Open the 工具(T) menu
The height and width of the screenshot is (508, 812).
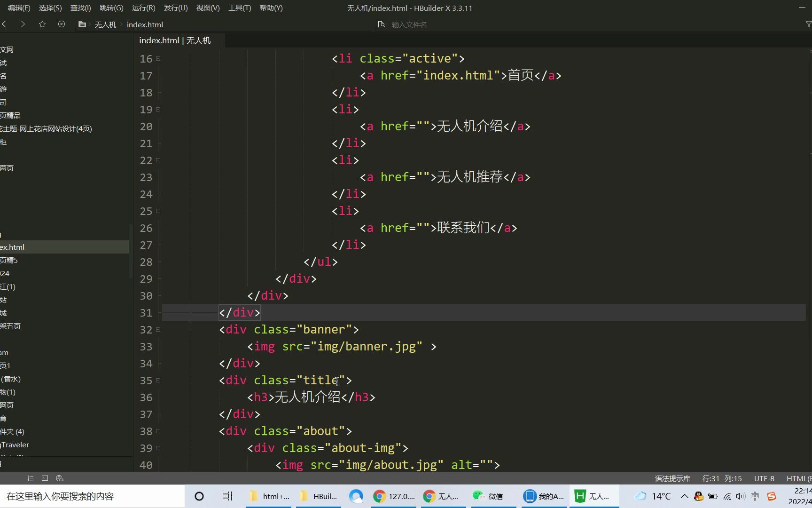(x=240, y=8)
